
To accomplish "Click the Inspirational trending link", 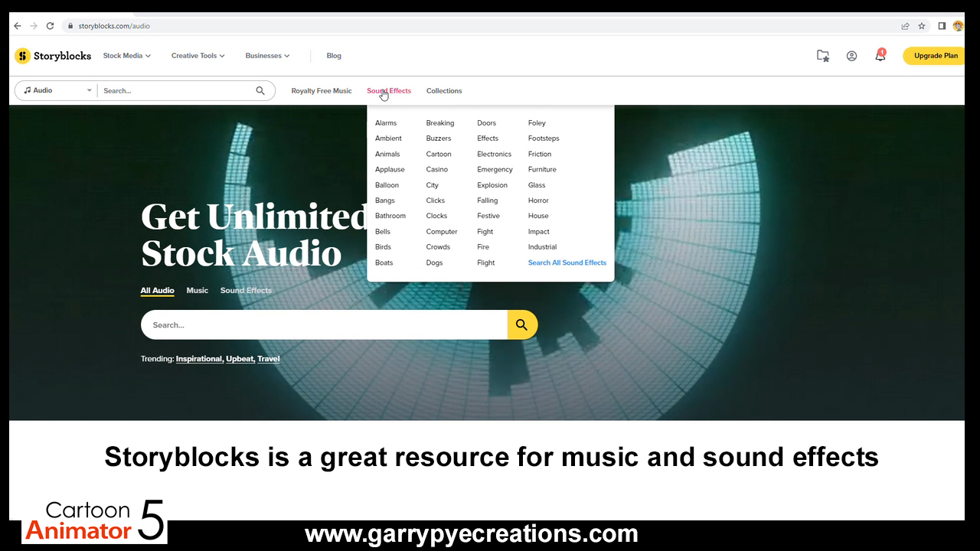I will pyautogui.click(x=200, y=359).
